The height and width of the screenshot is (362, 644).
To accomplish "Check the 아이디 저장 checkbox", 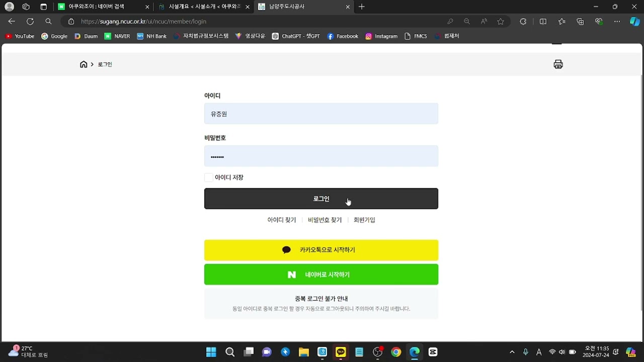I will click(208, 177).
